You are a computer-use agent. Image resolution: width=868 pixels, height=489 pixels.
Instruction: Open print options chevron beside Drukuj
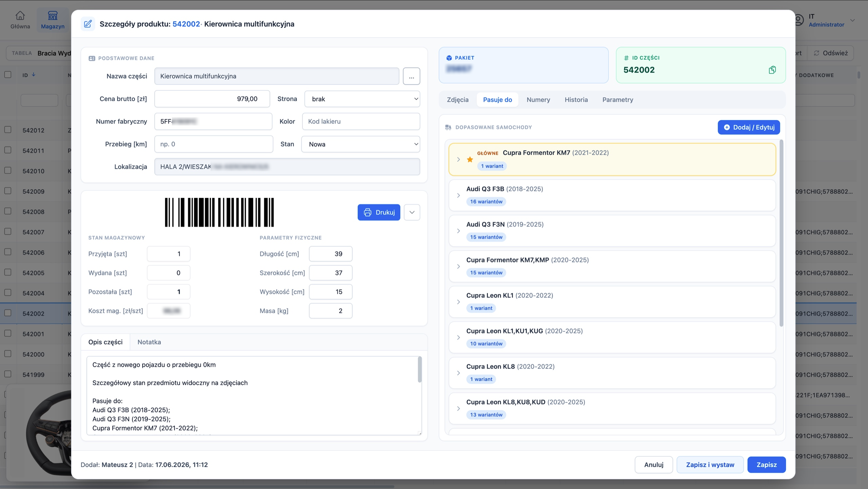point(412,212)
